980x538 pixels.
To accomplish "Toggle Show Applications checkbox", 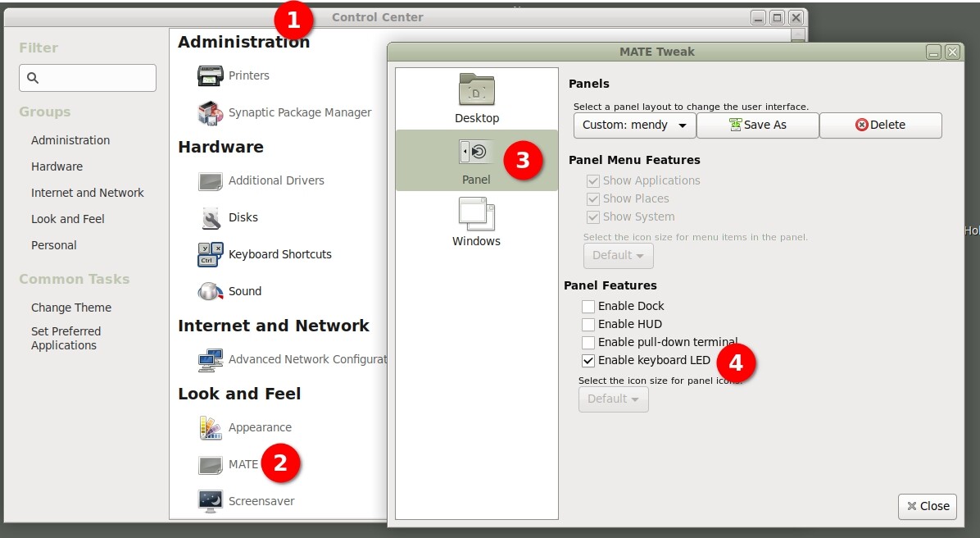I will pyautogui.click(x=593, y=180).
